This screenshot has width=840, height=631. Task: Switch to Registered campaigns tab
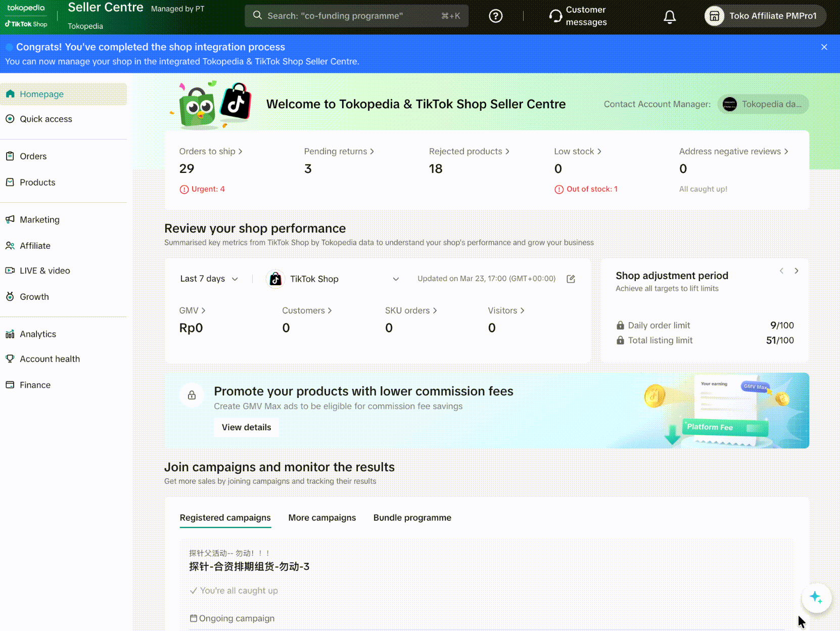point(225,518)
